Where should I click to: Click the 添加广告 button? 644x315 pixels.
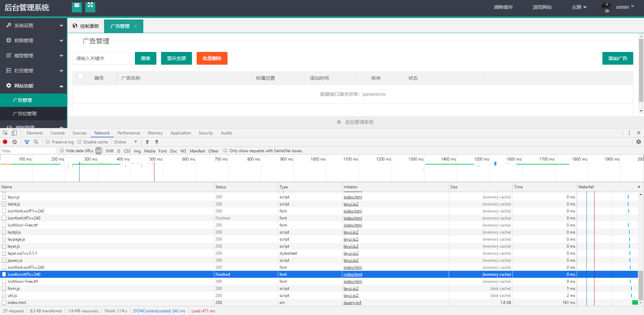[x=618, y=58]
